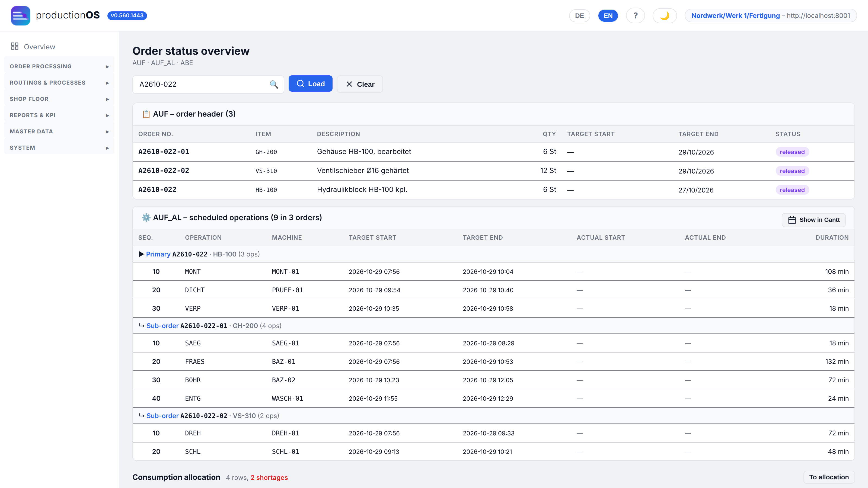
Task: Click the Load button
Action: (310, 84)
